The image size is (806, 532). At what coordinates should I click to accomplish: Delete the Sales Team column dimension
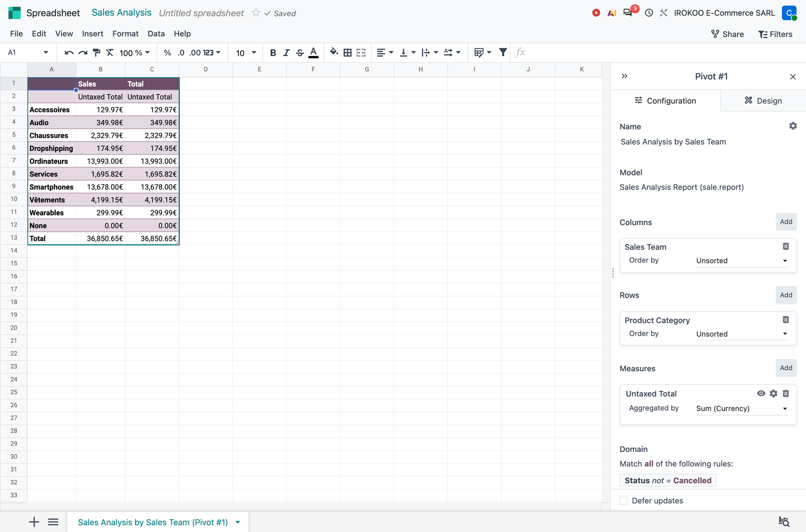point(786,246)
